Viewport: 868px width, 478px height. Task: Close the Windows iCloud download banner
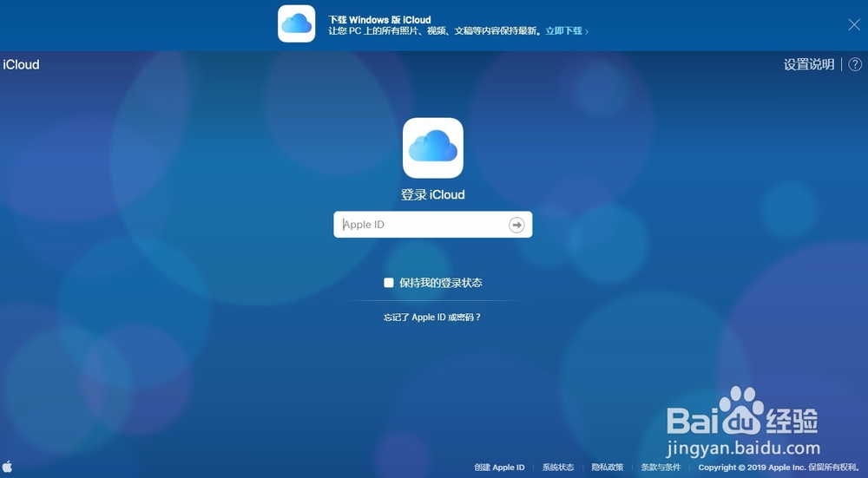tap(854, 24)
